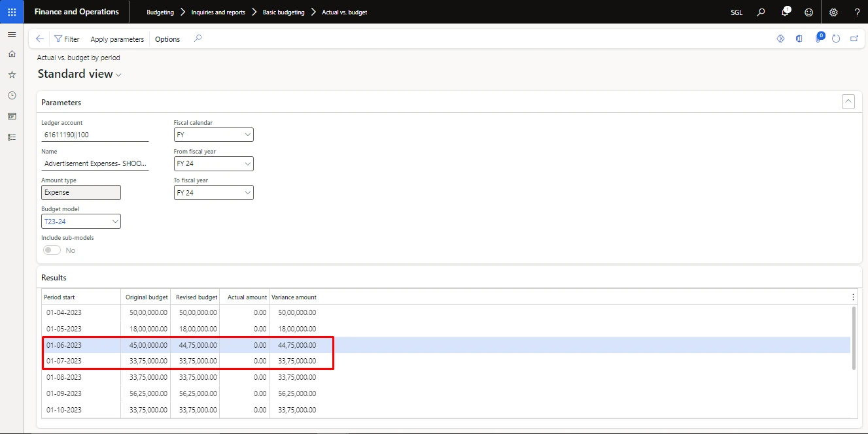Image resolution: width=868 pixels, height=434 pixels.
Task: Select row with period 01-05-2023
Action: (x=446, y=329)
